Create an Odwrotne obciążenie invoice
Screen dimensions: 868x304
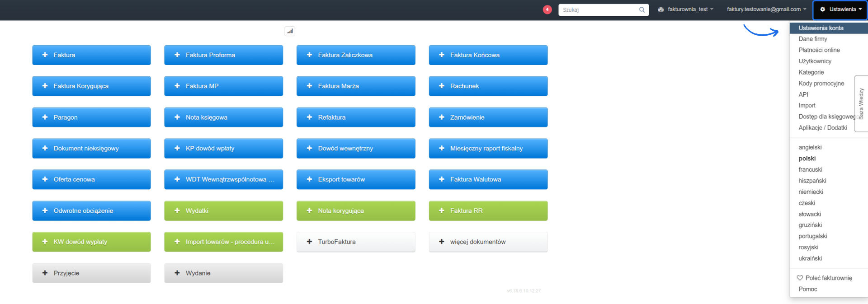(x=91, y=210)
